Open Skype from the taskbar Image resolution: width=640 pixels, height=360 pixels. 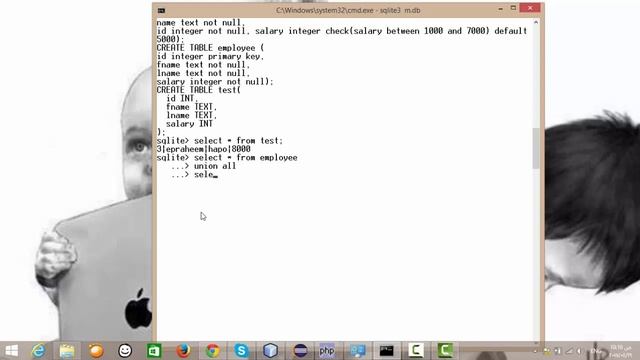[x=241, y=351]
